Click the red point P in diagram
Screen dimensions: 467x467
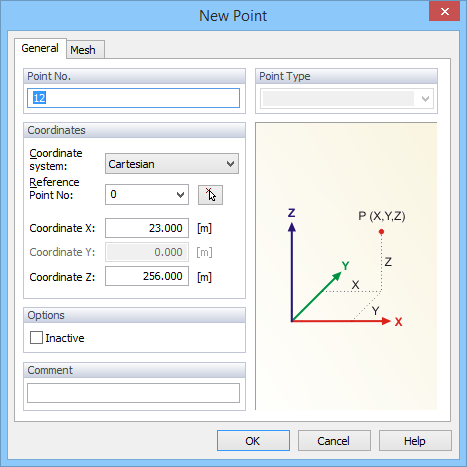point(381,232)
